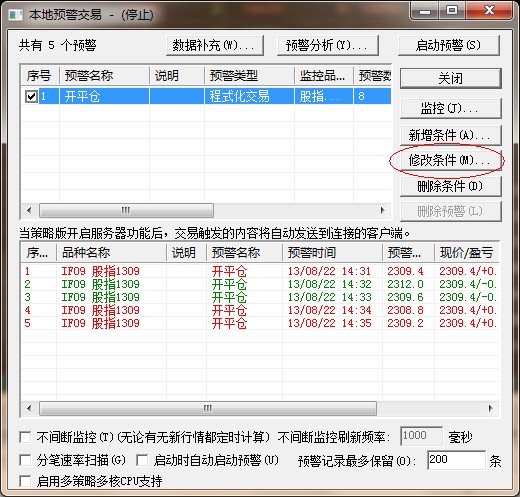520x497 pixels.
Task: Click upper list's left scroll arrow
Action: click(29, 210)
